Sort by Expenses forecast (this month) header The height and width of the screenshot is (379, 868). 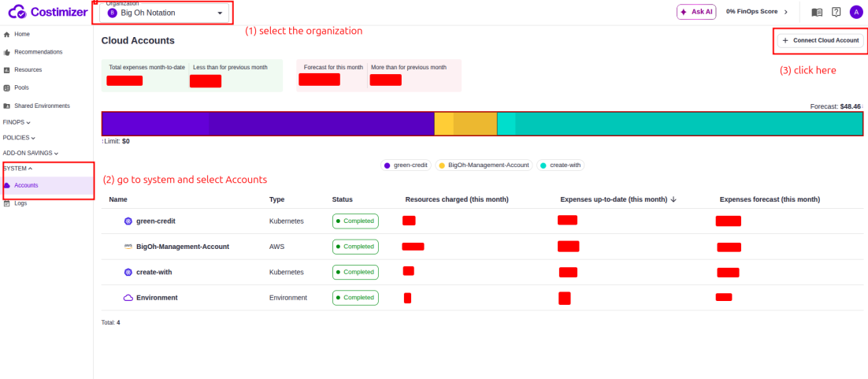pos(770,199)
